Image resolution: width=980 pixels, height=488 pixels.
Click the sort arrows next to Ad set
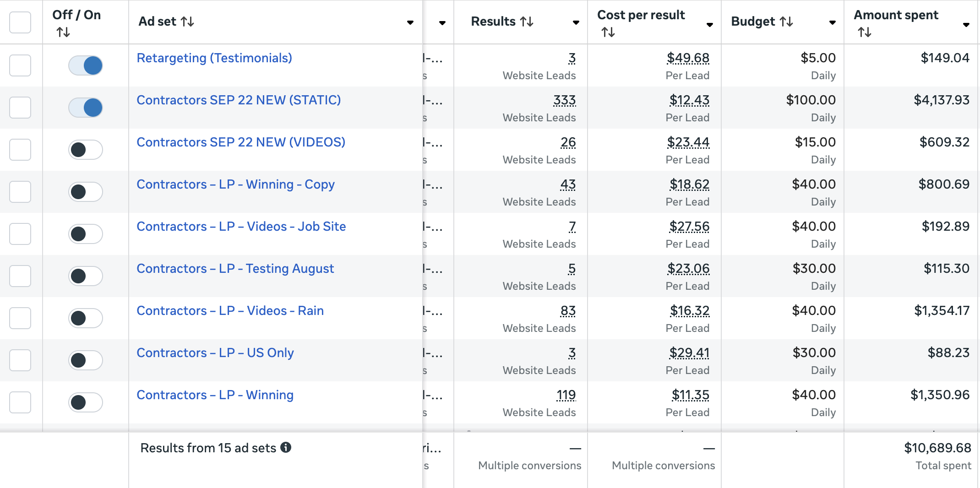pyautogui.click(x=187, y=22)
